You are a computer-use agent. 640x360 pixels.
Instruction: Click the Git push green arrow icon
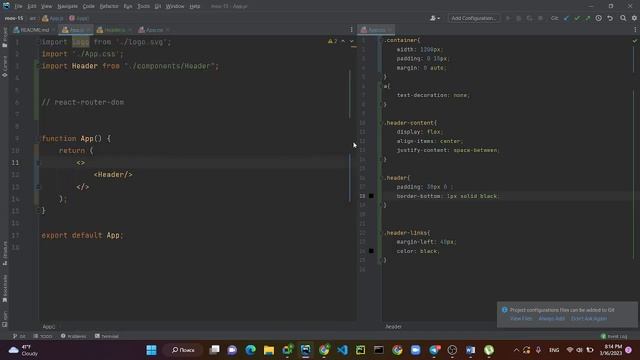click(587, 18)
